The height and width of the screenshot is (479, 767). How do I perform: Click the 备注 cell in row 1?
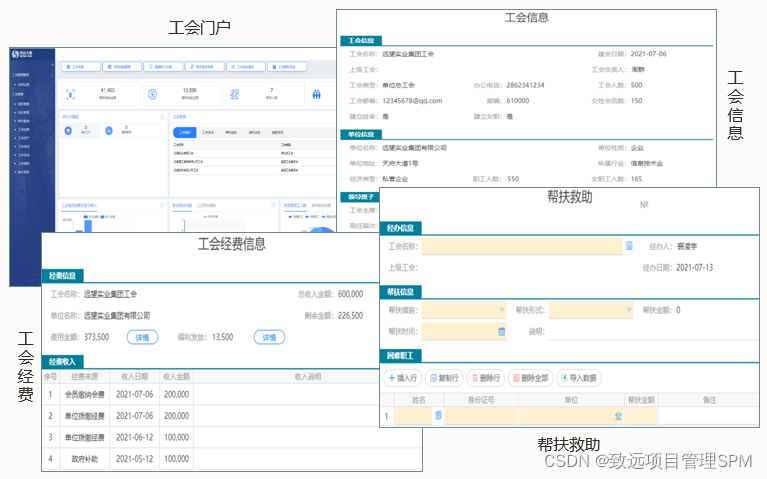(709, 416)
